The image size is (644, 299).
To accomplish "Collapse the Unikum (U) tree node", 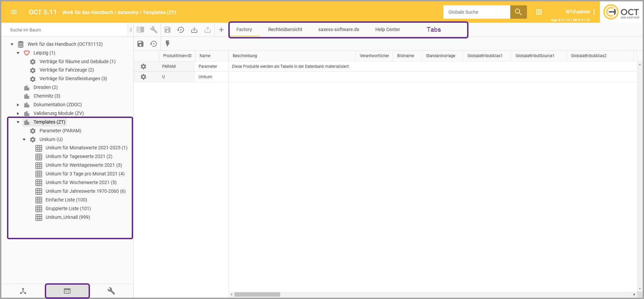I will click(x=24, y=140).
